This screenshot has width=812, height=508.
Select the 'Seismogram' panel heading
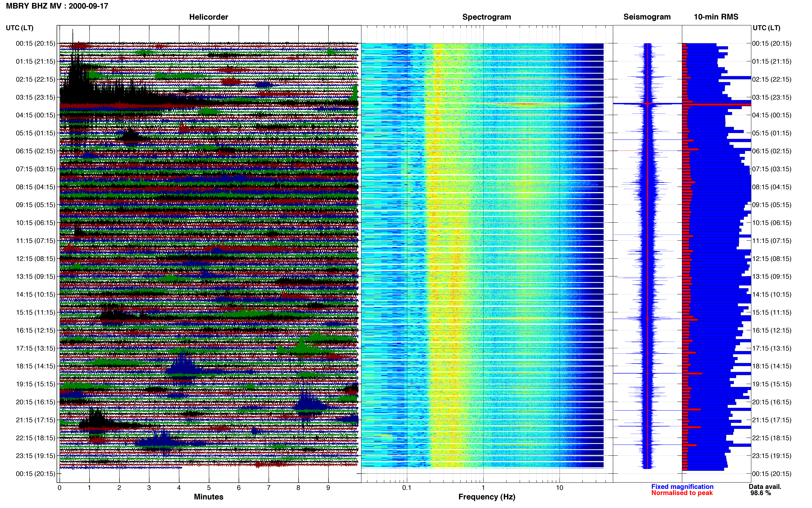click(647, 17)
